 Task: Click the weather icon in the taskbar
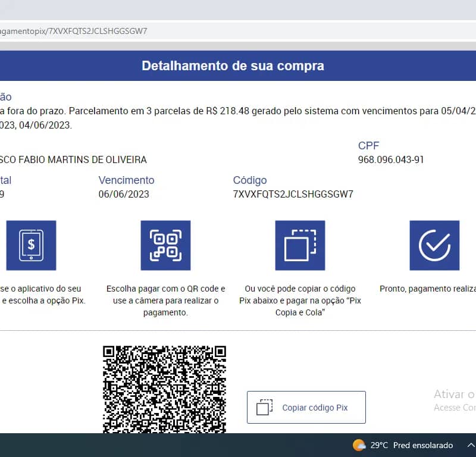[x=359, y=445]
